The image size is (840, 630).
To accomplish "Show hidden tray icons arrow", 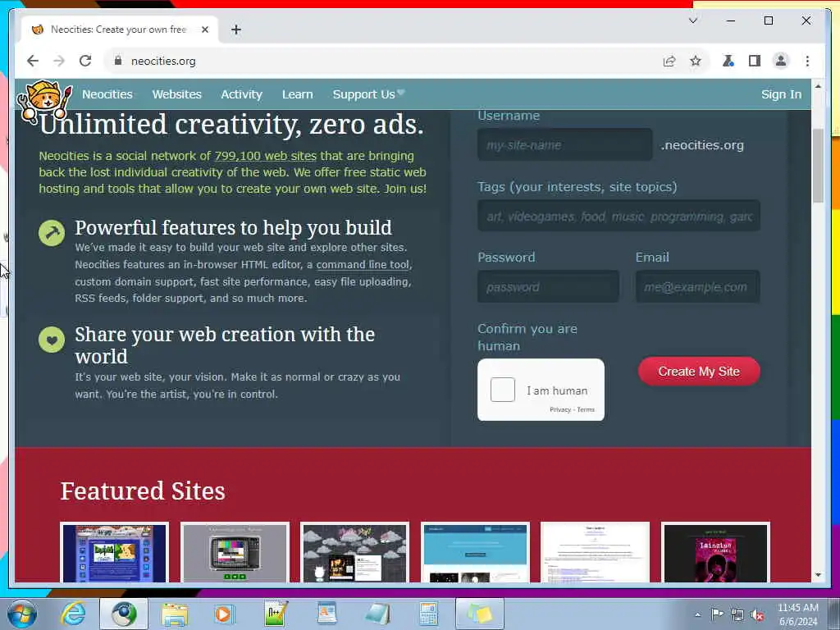I will tap(697, 614).
